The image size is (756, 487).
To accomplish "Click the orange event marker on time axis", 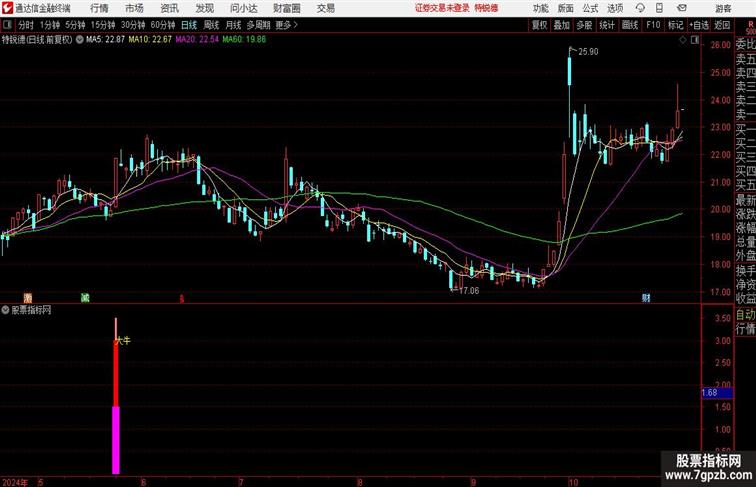I will (28, 298).
